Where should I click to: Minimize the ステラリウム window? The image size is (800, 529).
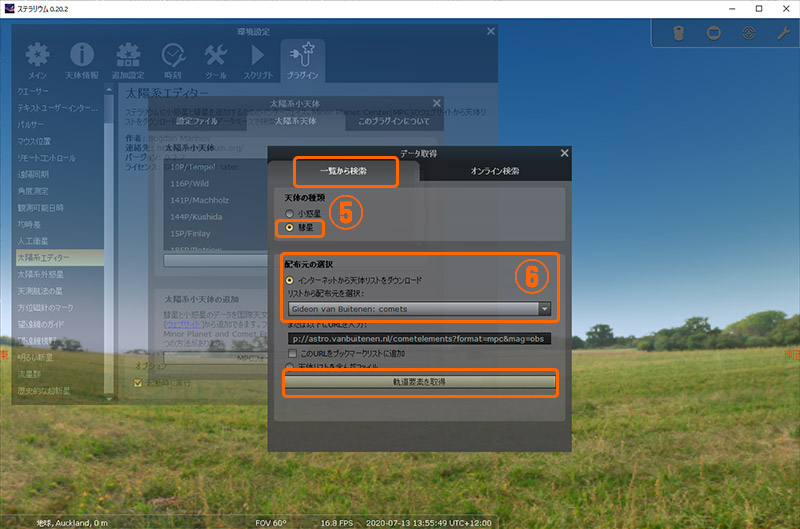(x=732, y=9)
